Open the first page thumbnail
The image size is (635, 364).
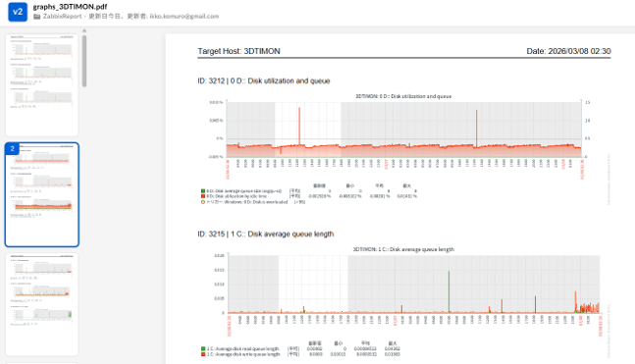(x=42, y=85)
